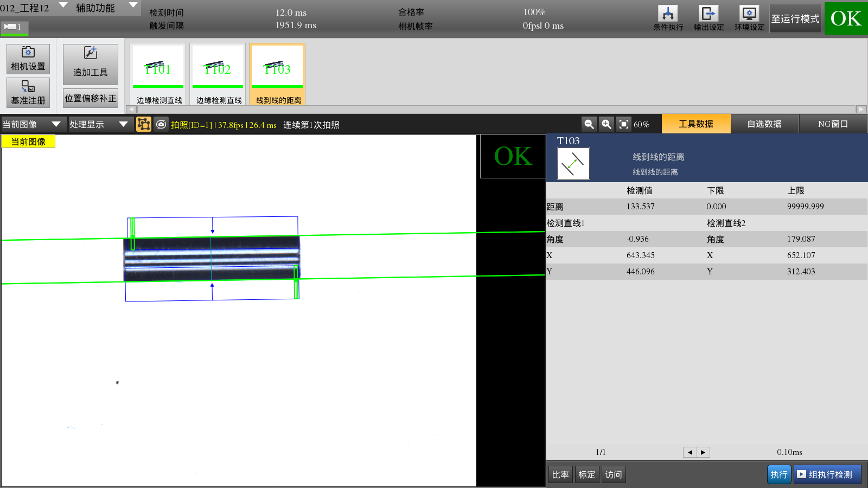Click the 执行 execute button

click(x=778, y=474)
